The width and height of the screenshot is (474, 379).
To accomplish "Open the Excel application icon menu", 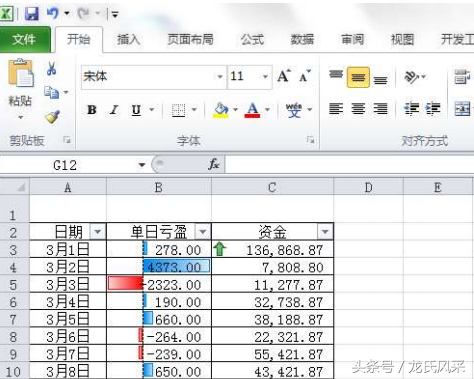I will click(6, 14).
